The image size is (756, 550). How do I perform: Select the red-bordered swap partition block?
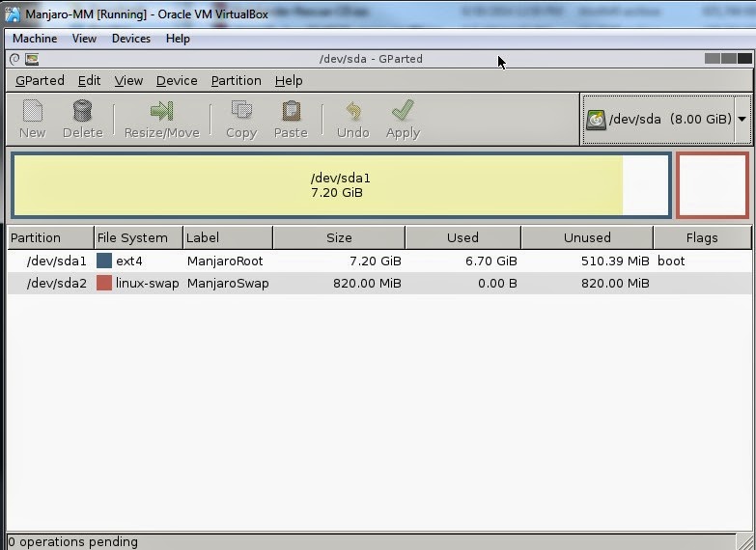click(713, 185)
